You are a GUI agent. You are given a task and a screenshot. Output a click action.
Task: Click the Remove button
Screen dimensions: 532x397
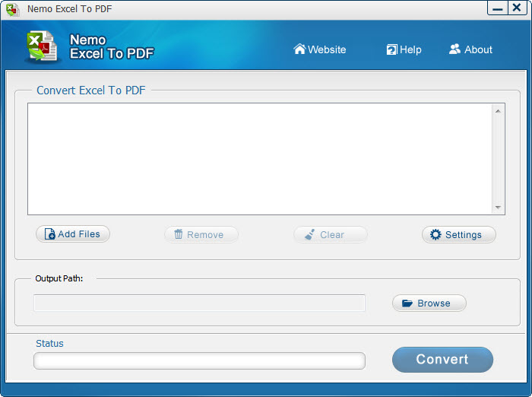(x=201, y=235)
